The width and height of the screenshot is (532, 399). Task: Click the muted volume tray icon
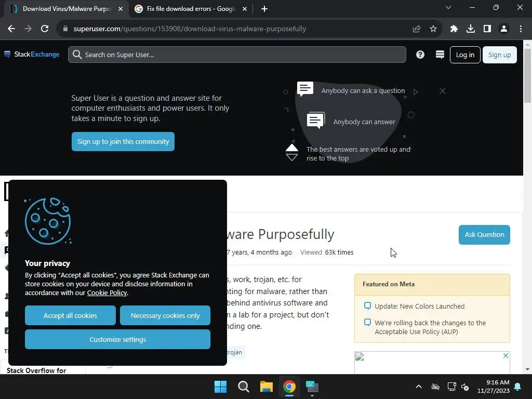[465, 387]
